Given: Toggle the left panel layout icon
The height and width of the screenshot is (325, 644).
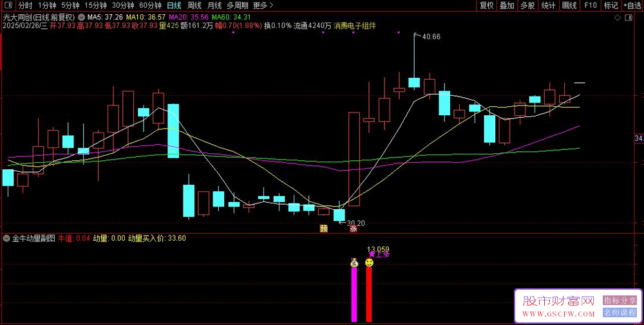Looking at the screenshot, I should (9, 5).
